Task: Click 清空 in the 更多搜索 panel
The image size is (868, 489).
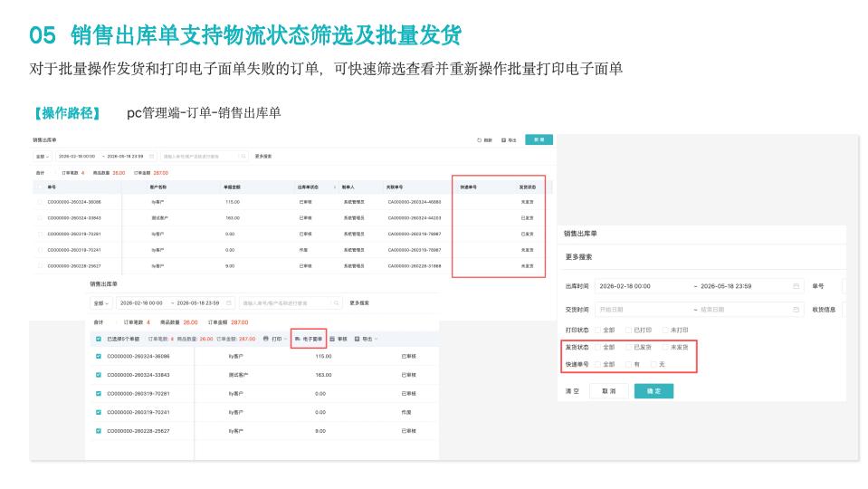Action: pyautogui.click(x=572, y=391)
